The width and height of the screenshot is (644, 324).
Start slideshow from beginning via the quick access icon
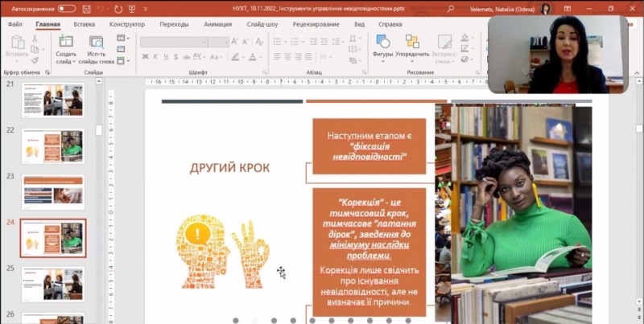132,9
